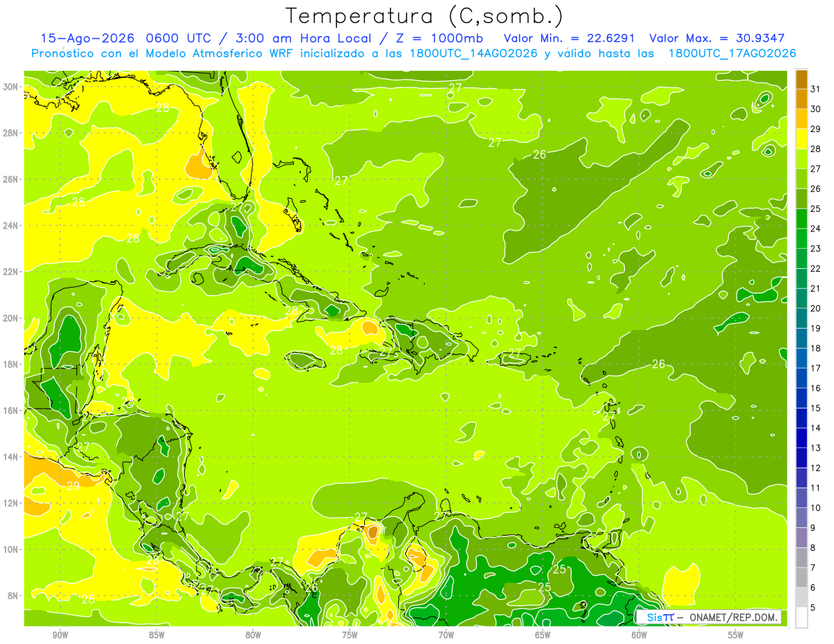The height and width of the screenshot is (644, 834).
Task: Click the "26N" latitude axis label
Action: click(12, 179)
